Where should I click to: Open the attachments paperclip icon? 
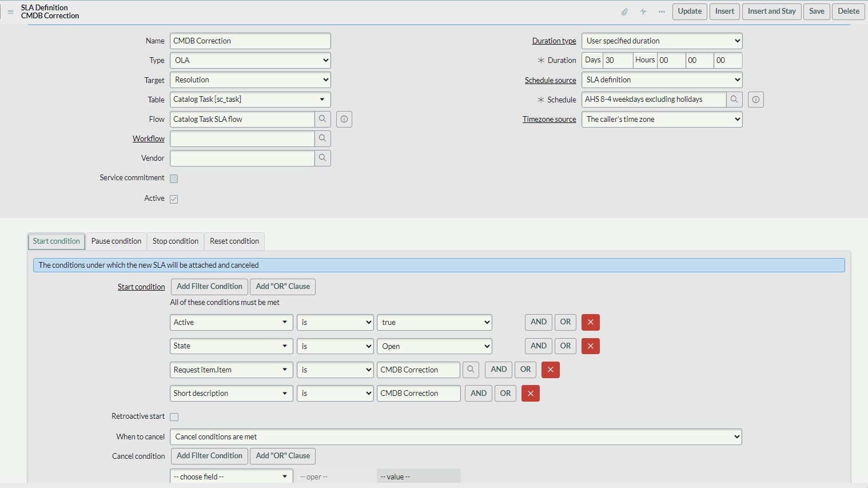click(624, 11)
